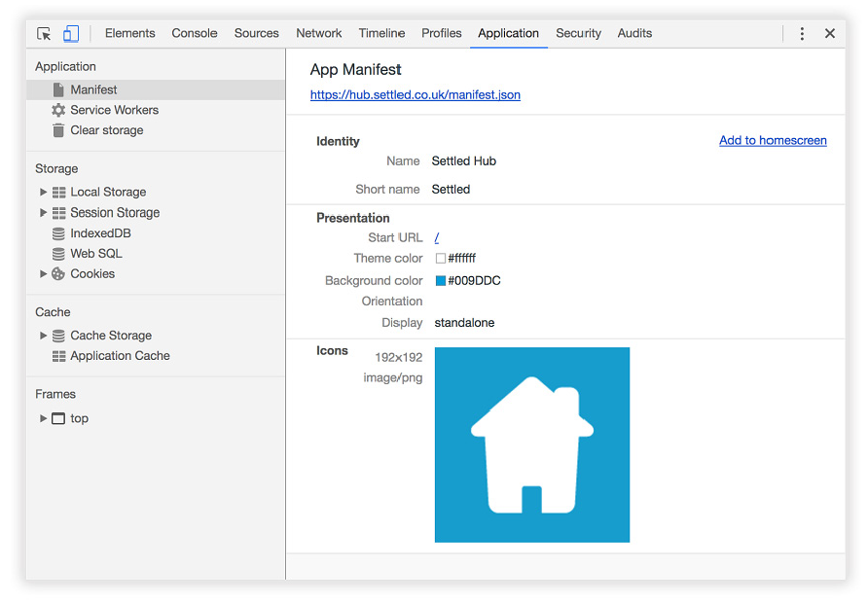Screen dimensions: 868x604
Task: Toggle the device toolbar icon
Action: click(x=71, y=33)
